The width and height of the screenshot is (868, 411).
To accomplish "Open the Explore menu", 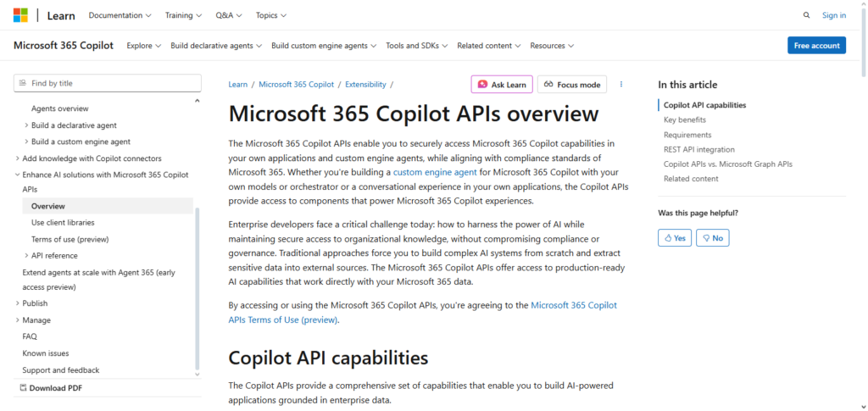I will coord(144,46).
